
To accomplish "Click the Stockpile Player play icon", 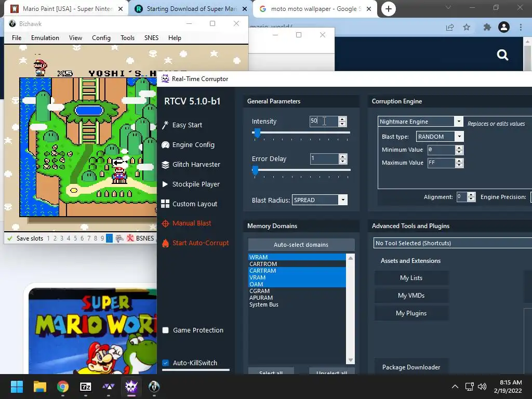I will [x=165, y=184].
